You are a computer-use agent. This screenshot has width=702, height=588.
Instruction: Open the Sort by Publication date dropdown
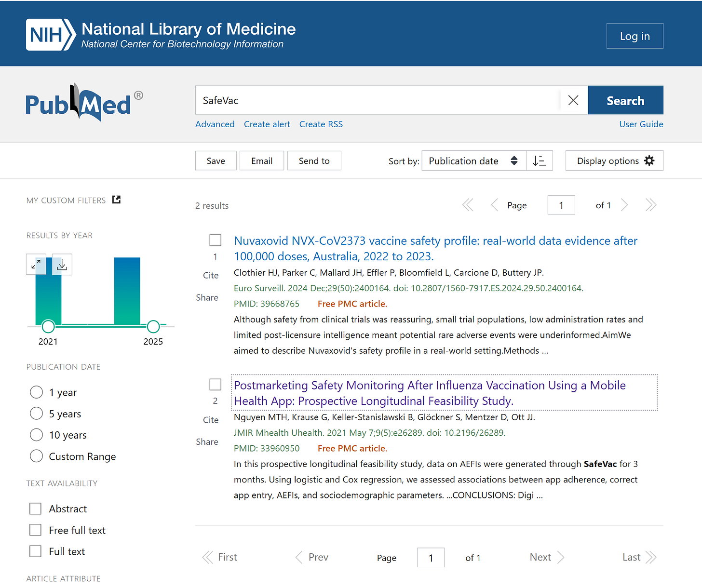tap(474, 160)
